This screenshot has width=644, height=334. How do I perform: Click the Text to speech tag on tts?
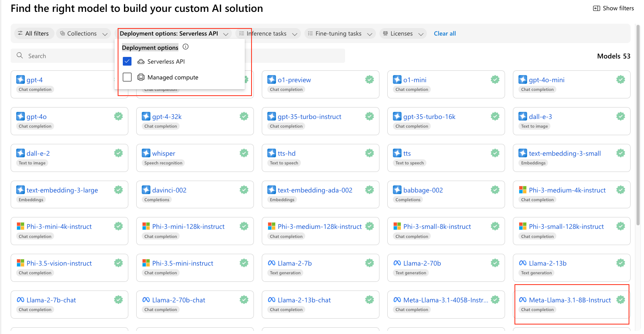tap(409, 163)
